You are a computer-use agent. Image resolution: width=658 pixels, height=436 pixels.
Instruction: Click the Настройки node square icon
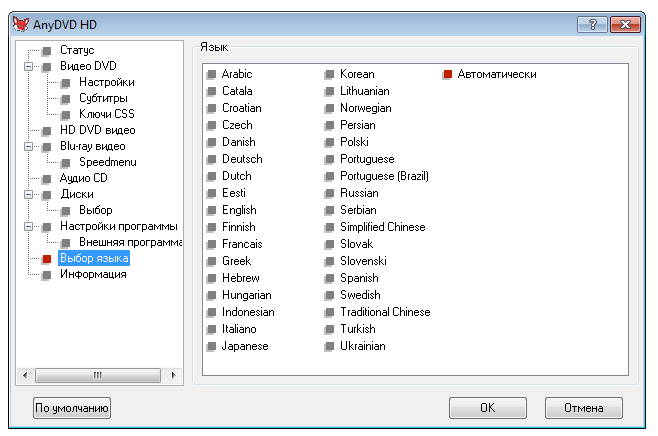(65, 83)
